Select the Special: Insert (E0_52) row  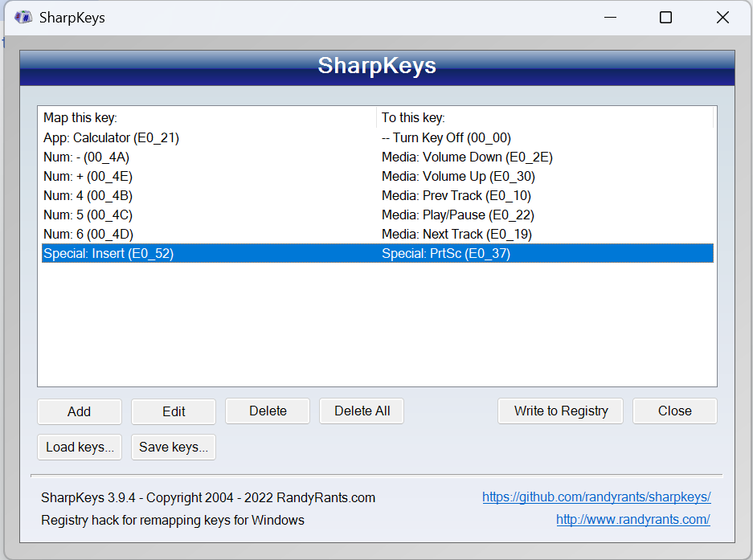pos(378,253)
